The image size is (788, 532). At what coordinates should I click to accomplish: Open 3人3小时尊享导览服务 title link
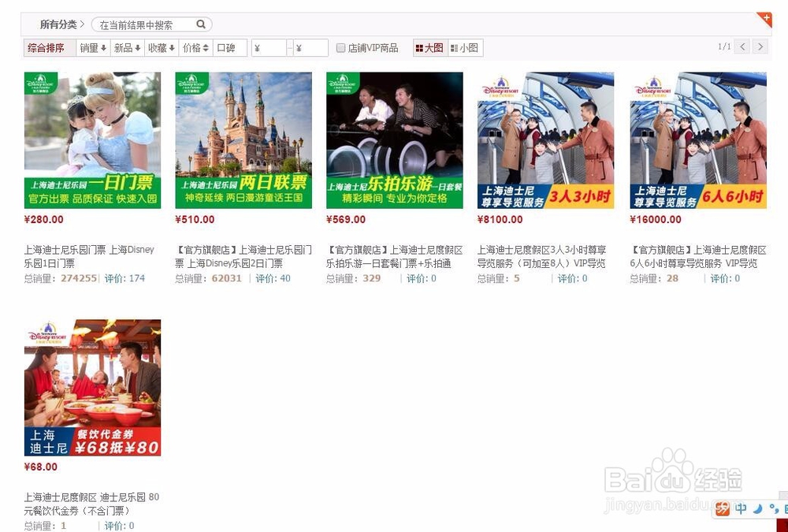click(x=542, y=256)
